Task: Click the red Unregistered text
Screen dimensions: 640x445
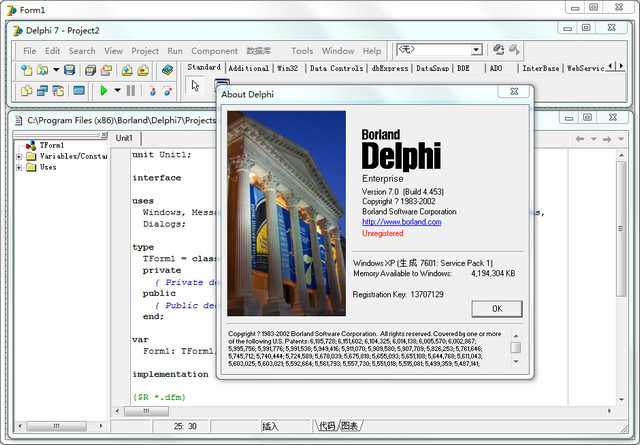Action: click(382, 233)
